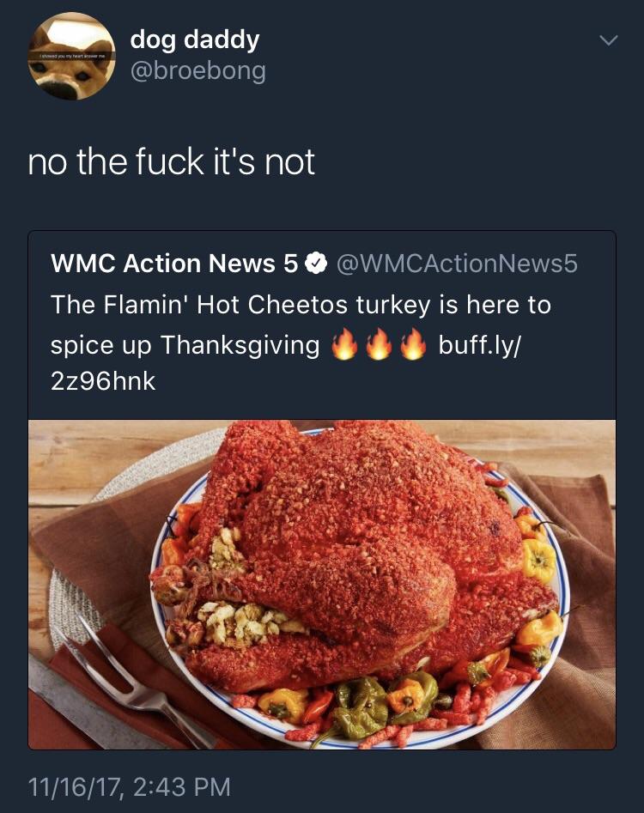Click the 2z96hnk link continuation

pyautogui.click(x=103, y=381)
